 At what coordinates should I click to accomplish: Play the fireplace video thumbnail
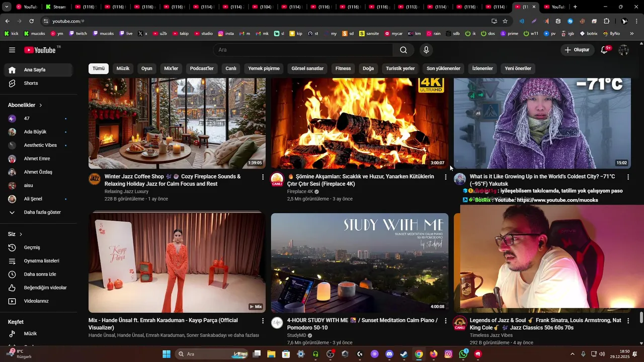360,123
